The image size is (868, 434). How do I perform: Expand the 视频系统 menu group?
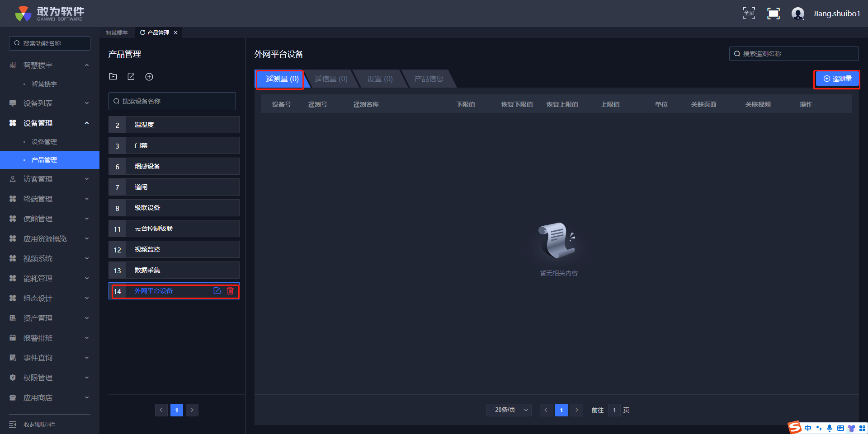coord(87,259)
